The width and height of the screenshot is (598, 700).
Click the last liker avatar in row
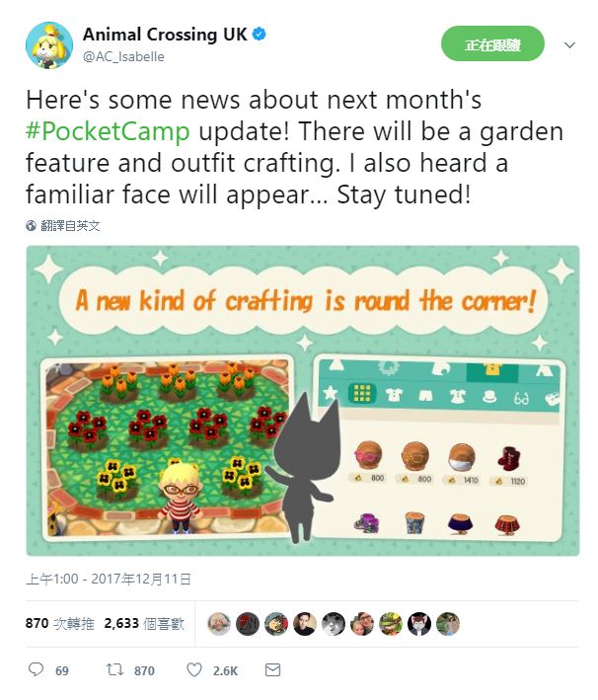[448, 623]
